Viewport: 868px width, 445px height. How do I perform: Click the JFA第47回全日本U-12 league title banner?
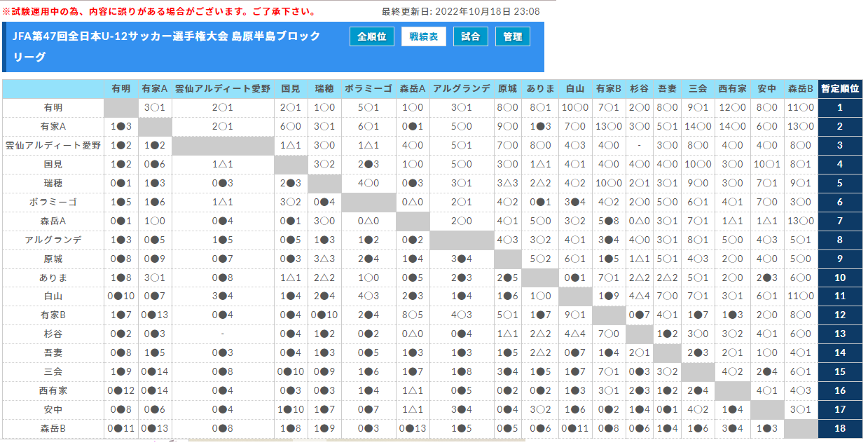[x=168, y=46]
